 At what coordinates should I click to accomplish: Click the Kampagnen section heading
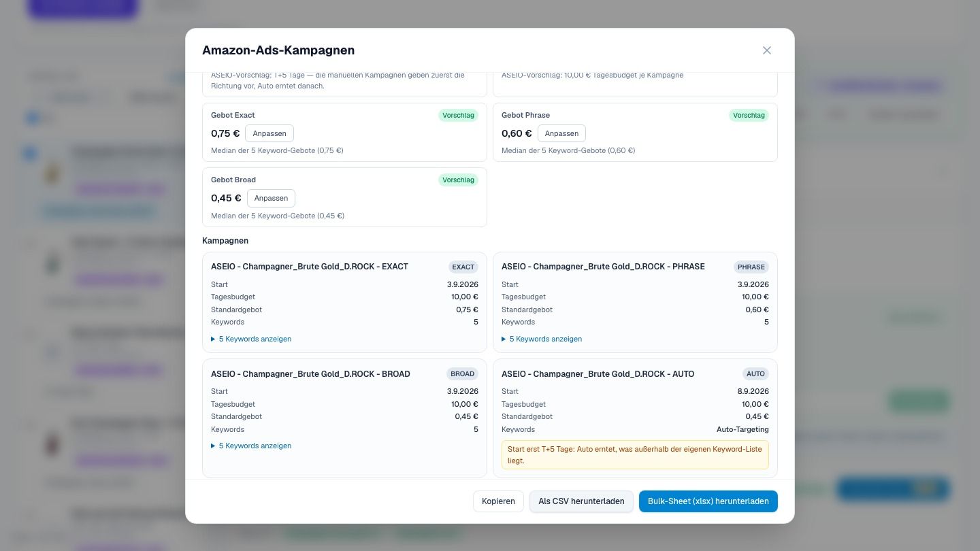tap(225, 241)
